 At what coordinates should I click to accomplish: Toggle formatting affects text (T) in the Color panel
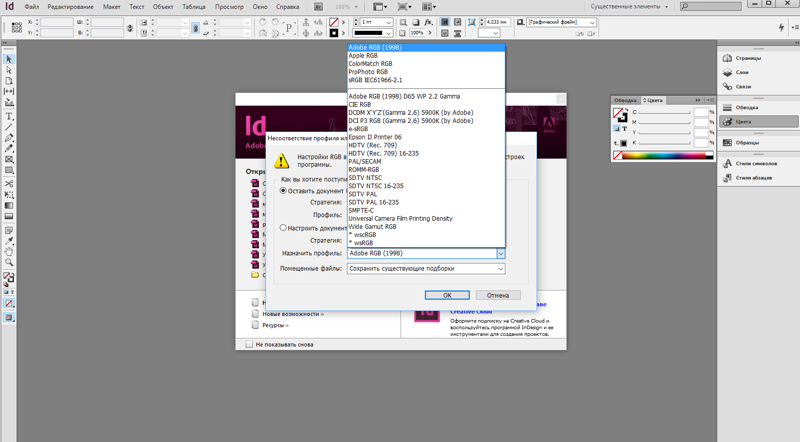(x=624, y=129)
